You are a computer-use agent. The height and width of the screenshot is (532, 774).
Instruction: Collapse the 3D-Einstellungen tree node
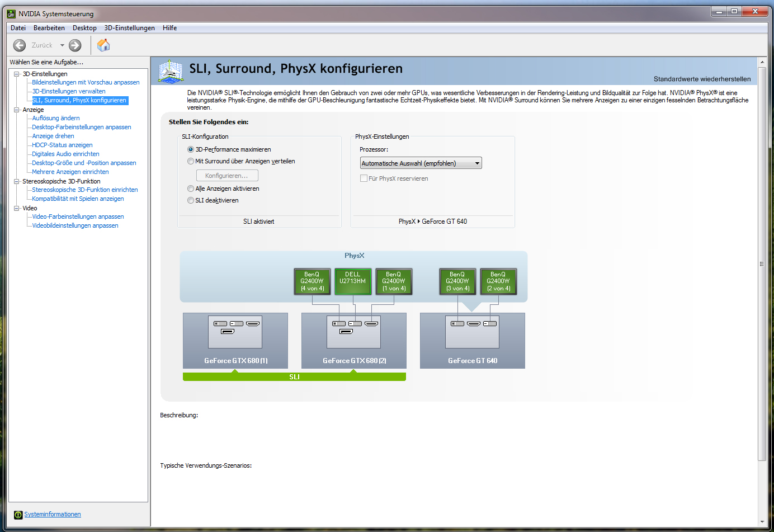click(17, 74)
